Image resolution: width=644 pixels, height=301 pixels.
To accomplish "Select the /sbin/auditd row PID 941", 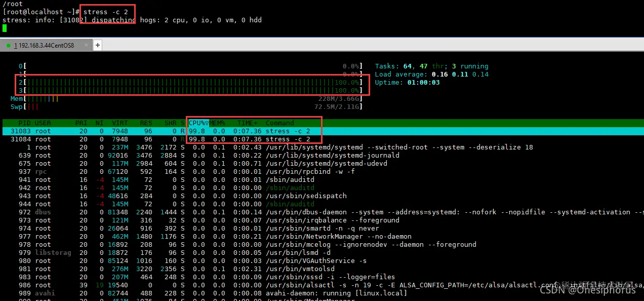I will 322,179.
